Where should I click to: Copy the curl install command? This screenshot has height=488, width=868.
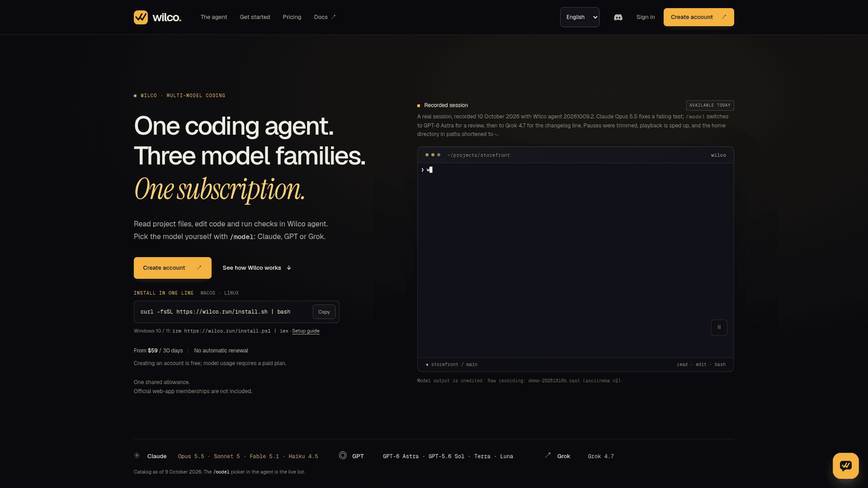[x=324, y=312]
